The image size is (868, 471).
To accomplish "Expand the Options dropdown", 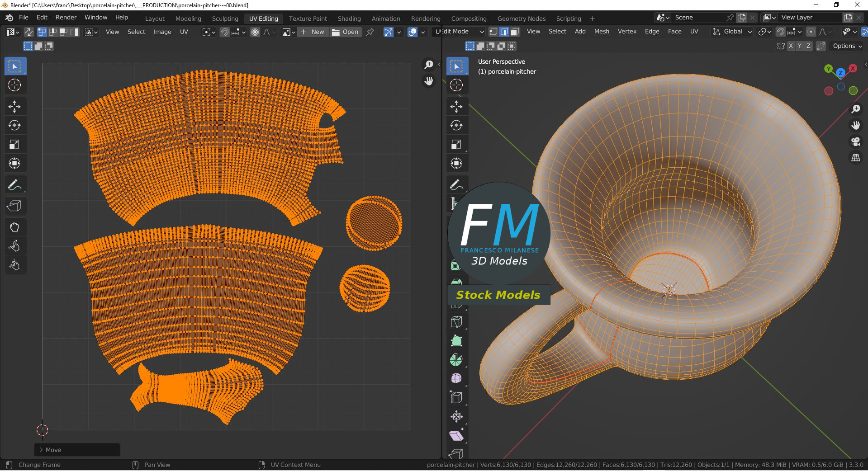I will tap(847, 46).
